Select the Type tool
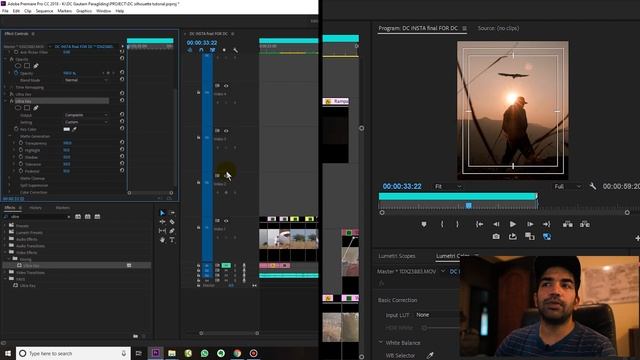 (x=172, y=240)
